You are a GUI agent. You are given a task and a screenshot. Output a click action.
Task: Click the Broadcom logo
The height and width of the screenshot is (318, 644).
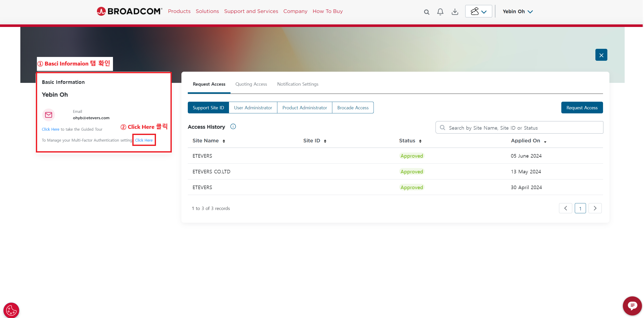click(x=129, y=11)
